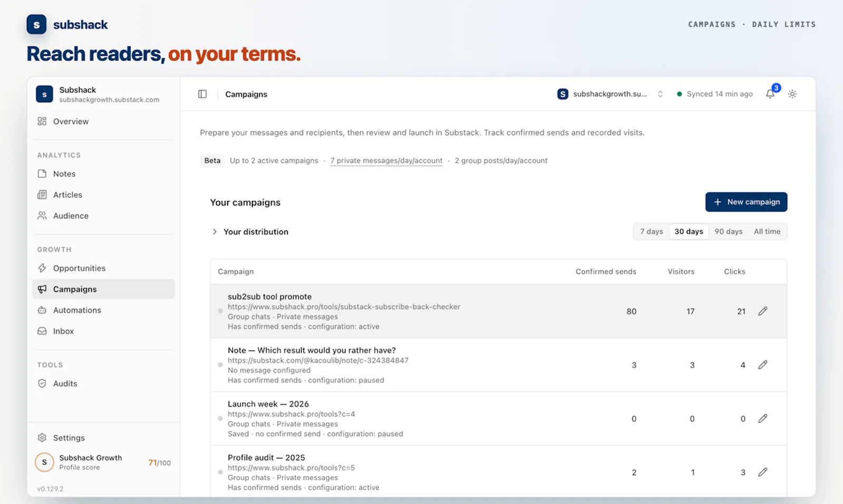This screenshot has height=504, width=843.
Task: Open the Overview page icon in sidebar
Action: tap(42, 121)
